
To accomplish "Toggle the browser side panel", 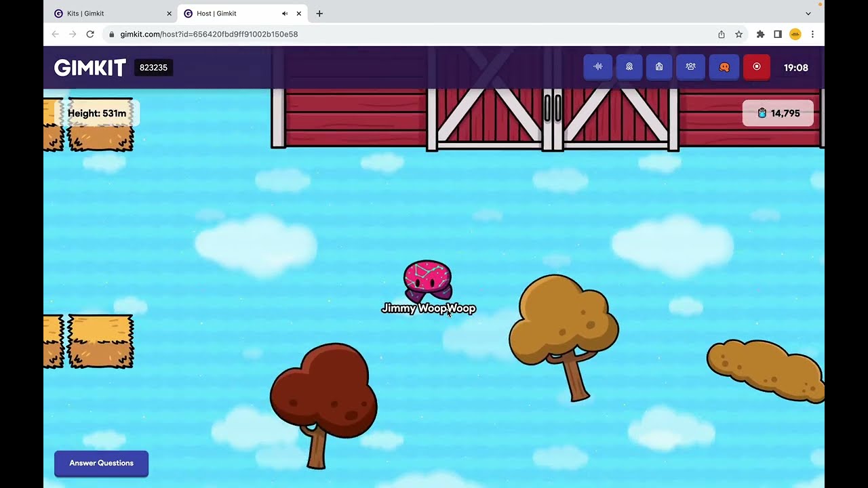I will (778, 34).
